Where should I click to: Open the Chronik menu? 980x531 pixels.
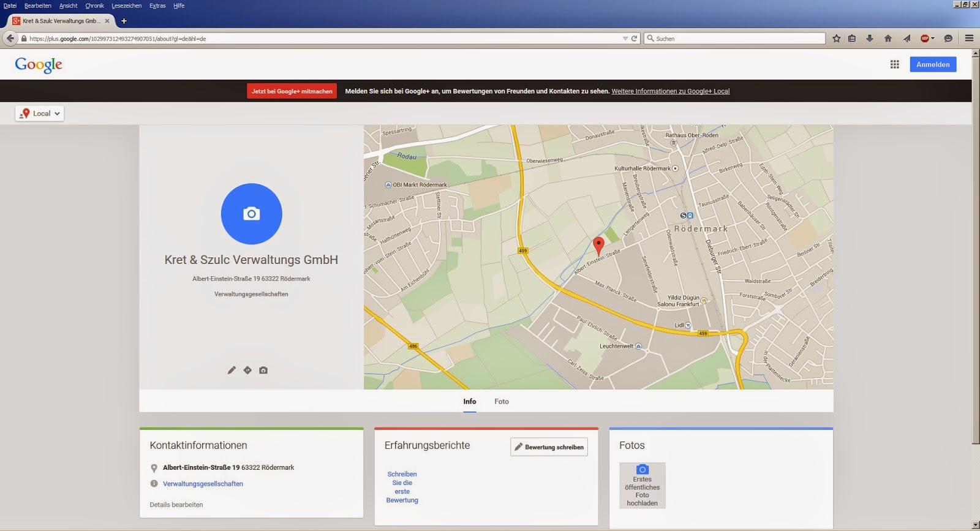tap(94, 6)
